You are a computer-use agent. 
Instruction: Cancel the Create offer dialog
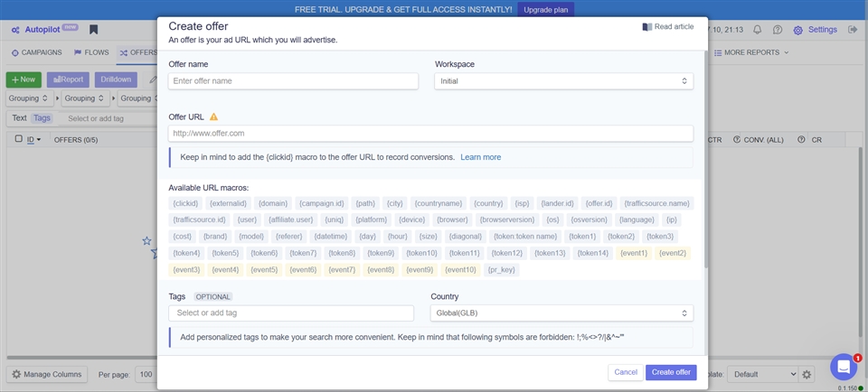[x=626, y=372]
